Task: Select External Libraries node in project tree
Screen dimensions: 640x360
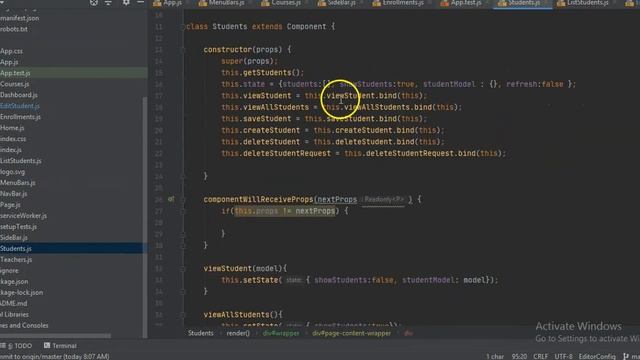Action: 14,314
